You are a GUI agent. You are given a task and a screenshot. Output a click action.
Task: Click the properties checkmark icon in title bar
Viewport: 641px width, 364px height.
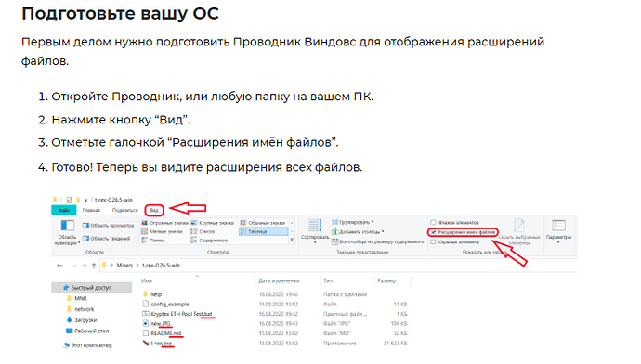[69, 200]
